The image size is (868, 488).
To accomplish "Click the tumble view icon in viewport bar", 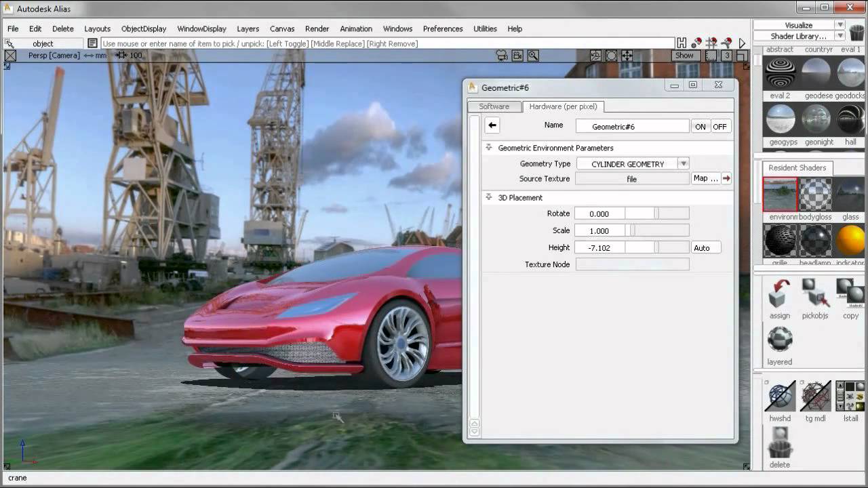I will pos(595,56).
